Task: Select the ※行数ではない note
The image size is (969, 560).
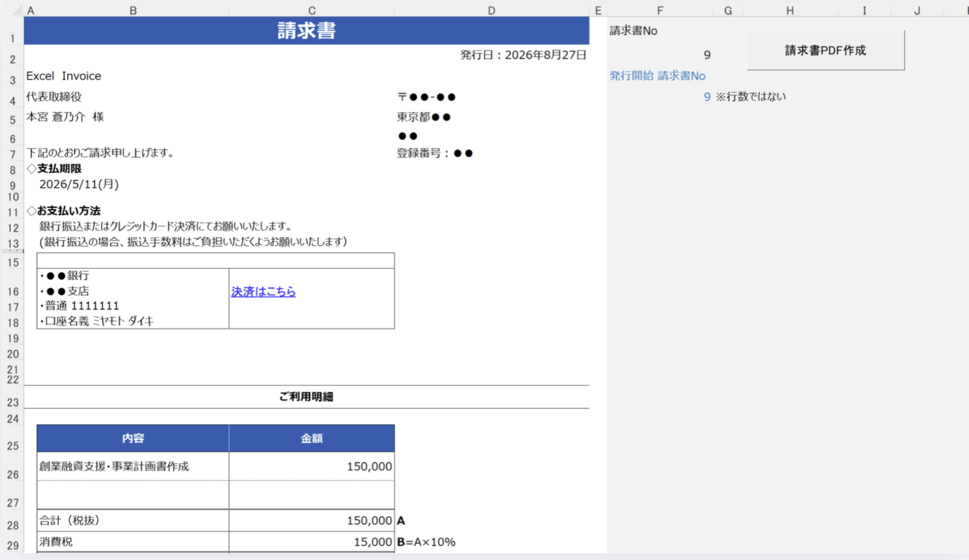Action: click(x=751, y=97)
